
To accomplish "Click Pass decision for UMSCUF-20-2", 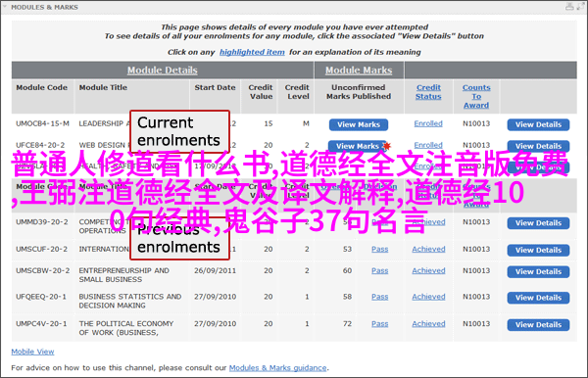I will pos(380,249).
